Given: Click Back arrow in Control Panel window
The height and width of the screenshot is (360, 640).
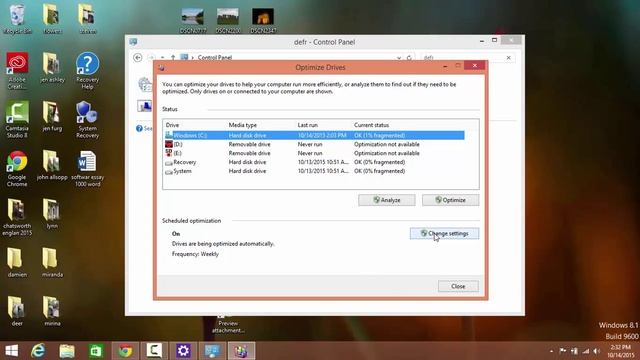Looking at the screenshot, I should click(x=138, y=58).
